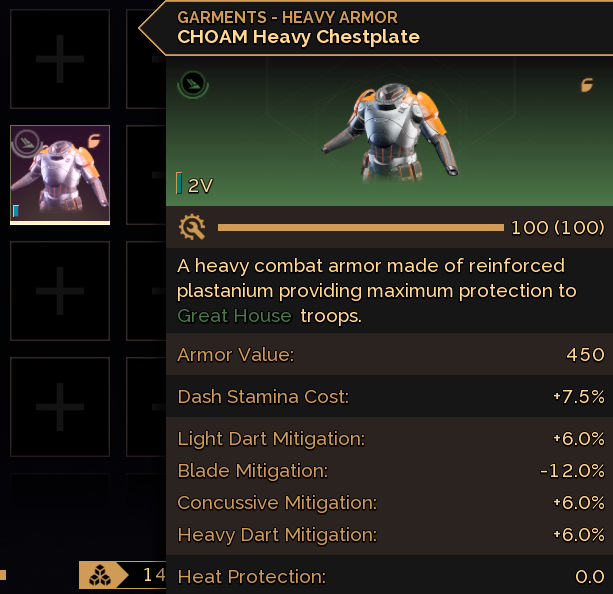This screenshot has width=613, height=594.
Task: Click the durability progress bar
Action: (x=360, y=228)
